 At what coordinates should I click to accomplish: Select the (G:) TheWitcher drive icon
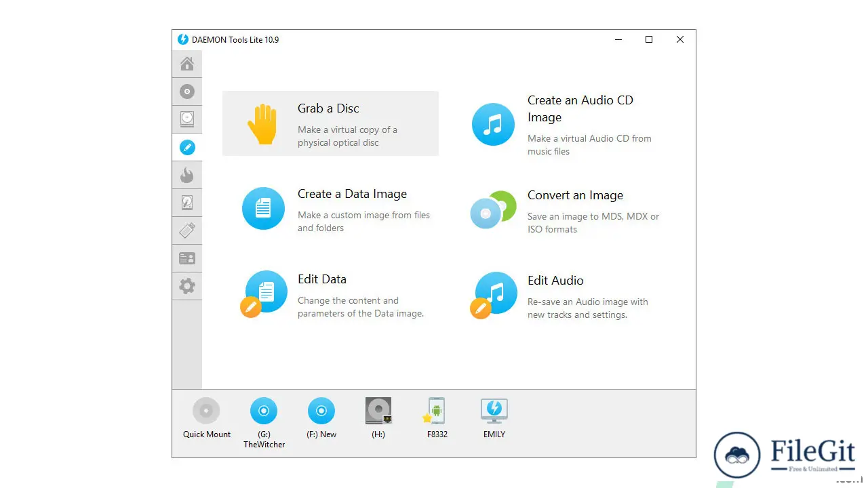(x=264, y=411)
